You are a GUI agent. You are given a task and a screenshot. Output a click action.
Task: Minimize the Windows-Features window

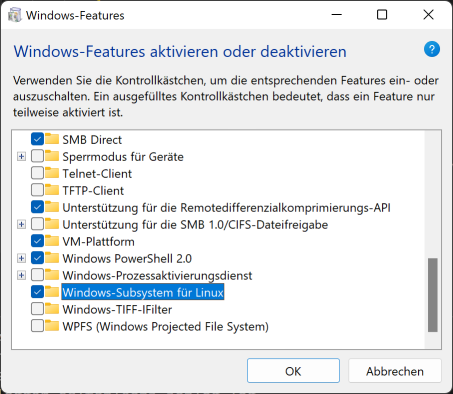coord(337,15)
